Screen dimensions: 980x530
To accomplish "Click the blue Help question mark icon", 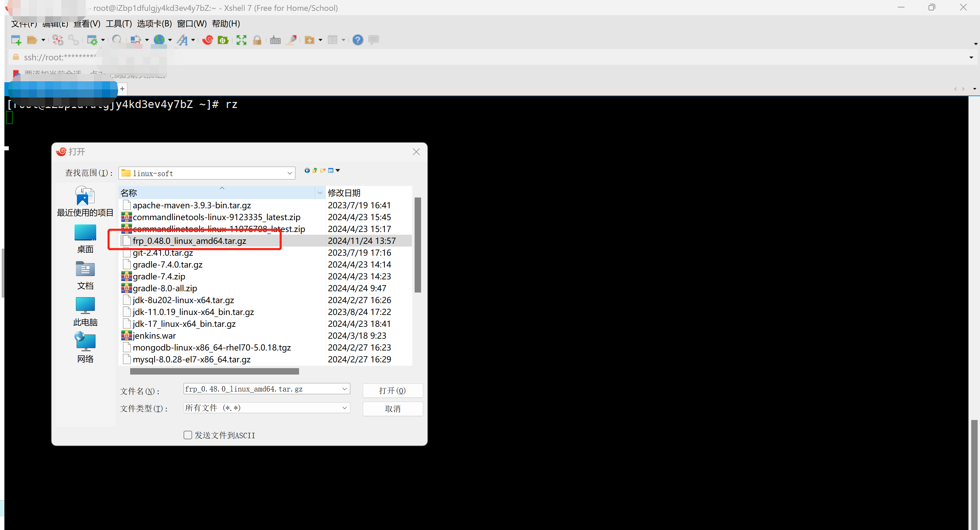I will [358, 40].
